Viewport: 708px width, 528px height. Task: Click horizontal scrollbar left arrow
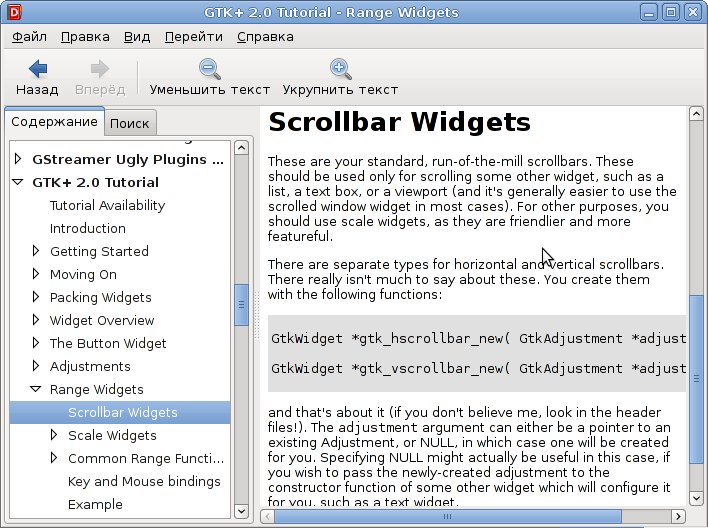pos(268,516)
